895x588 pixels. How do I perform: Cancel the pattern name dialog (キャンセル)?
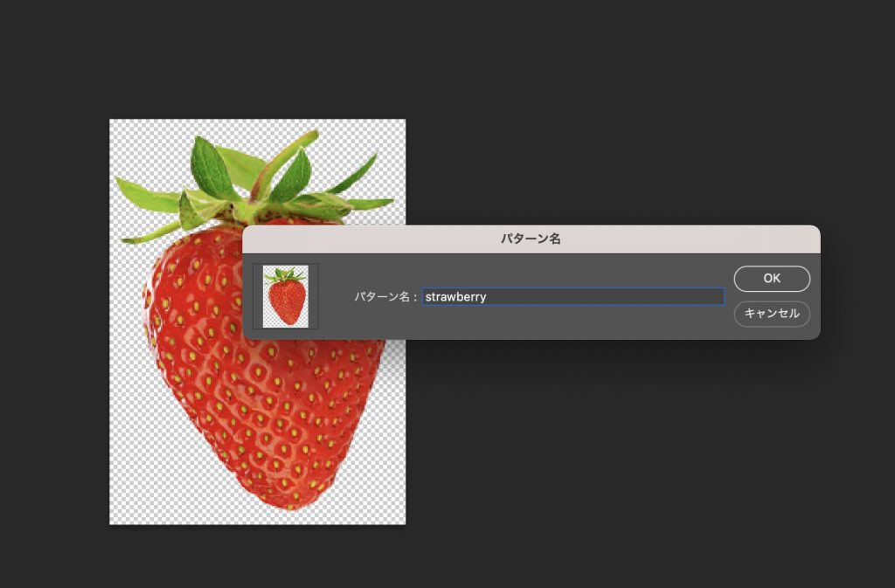[772, 314]
